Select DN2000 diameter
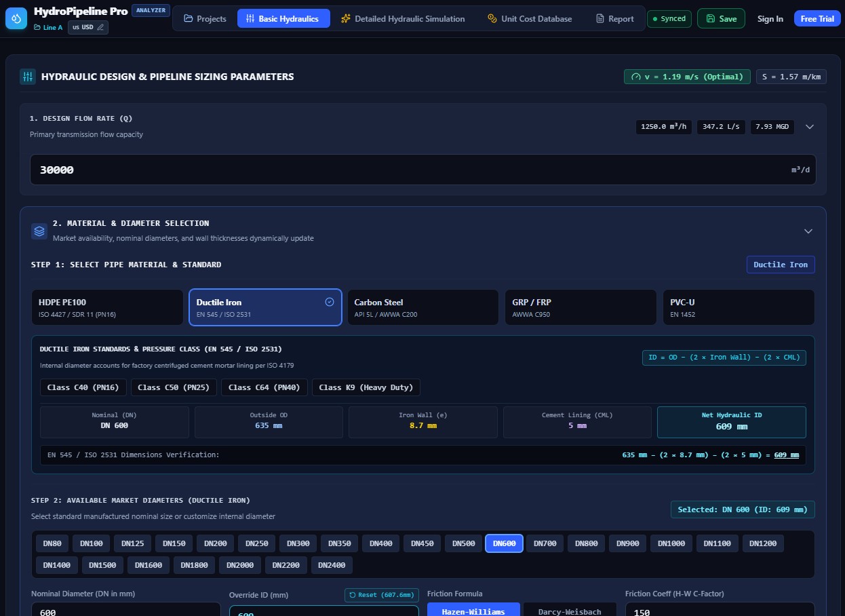The image size is (845, 616). [x=241, y=565]
